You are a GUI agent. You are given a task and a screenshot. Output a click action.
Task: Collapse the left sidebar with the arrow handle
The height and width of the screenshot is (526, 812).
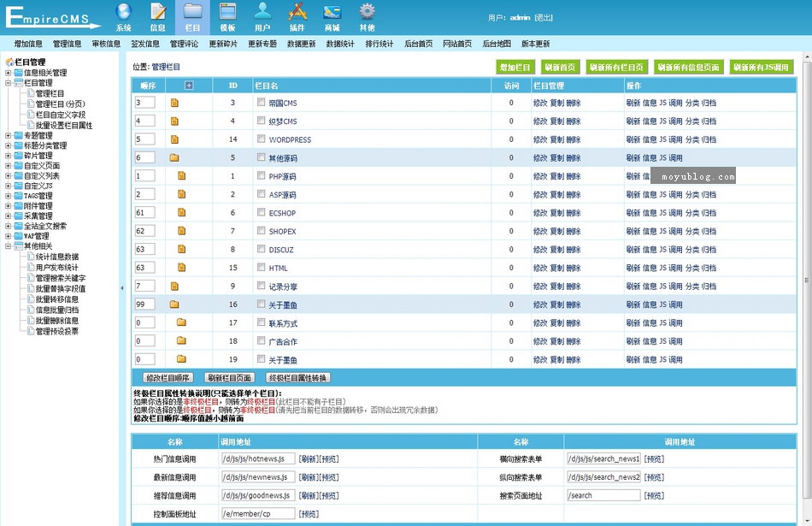click(122, 288)
